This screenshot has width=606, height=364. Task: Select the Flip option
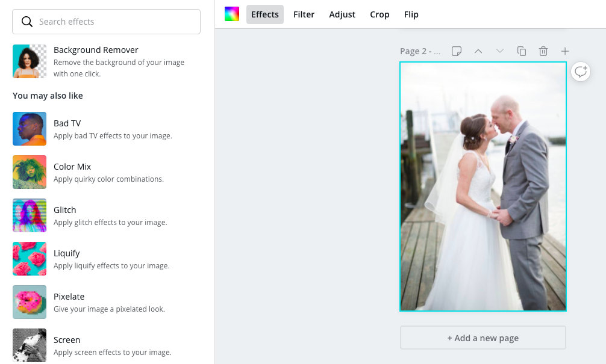coord(411,14)
